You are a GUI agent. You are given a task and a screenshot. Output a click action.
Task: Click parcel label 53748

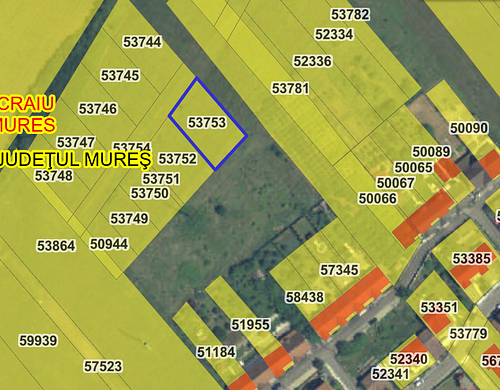point(54,176)
